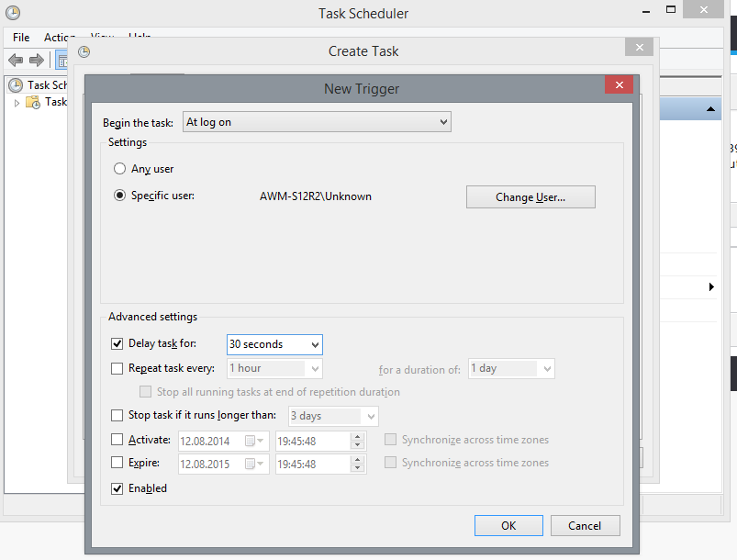This screenshot has height=560, width=737.
Task: Toggle the Activate checkbox
Action: tap(117, 440)
